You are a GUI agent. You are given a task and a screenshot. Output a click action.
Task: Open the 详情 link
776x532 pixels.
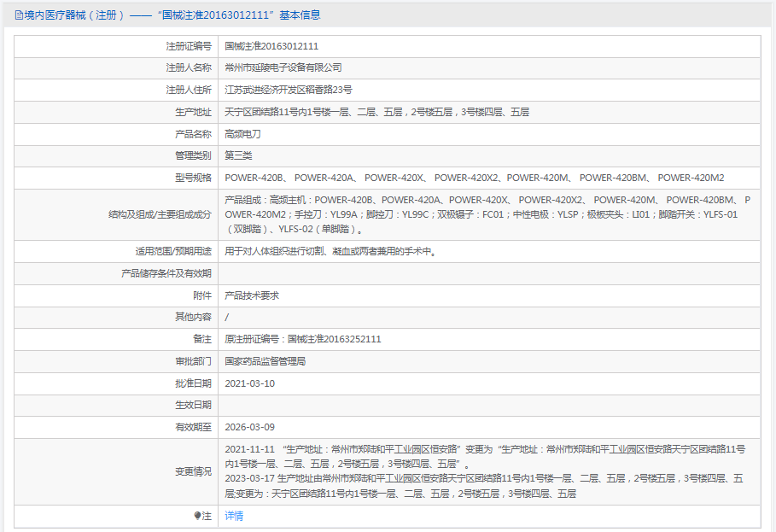point(234,516)
